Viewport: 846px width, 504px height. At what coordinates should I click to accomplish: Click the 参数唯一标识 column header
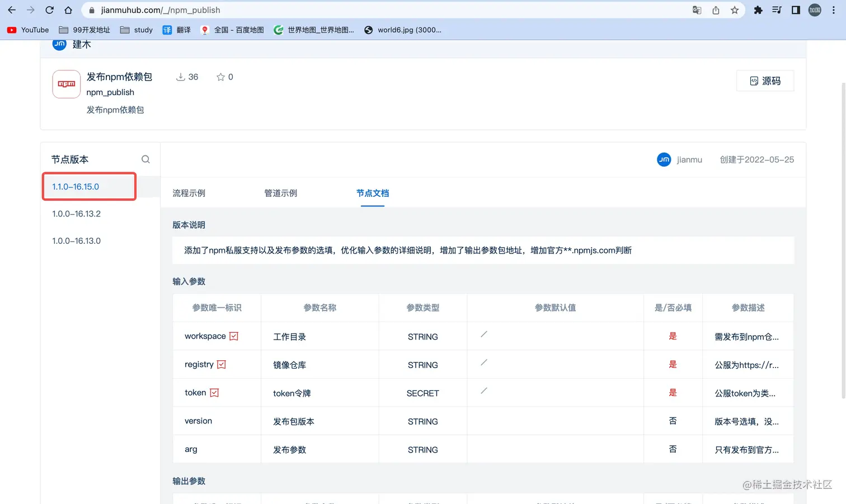pos(217,308)
